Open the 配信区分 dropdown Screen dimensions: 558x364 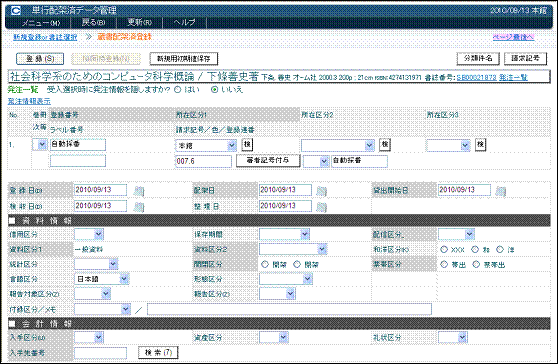click(456, 234)
